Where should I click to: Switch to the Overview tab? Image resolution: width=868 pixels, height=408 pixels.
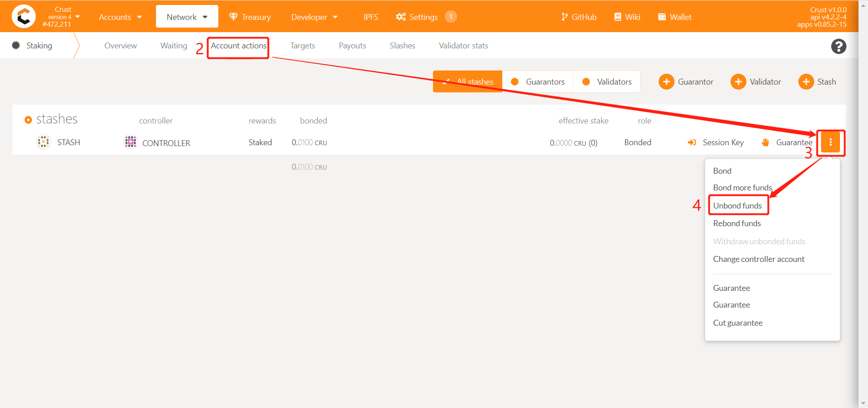point(120,46)
